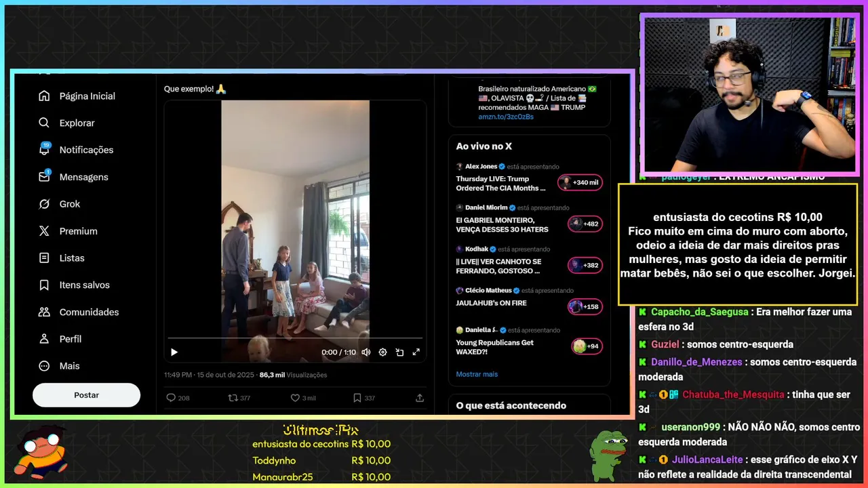The height and width of the screenshot is (488, 868).
Task: Like the post with 3 mil likes
Action: [303, 398]
